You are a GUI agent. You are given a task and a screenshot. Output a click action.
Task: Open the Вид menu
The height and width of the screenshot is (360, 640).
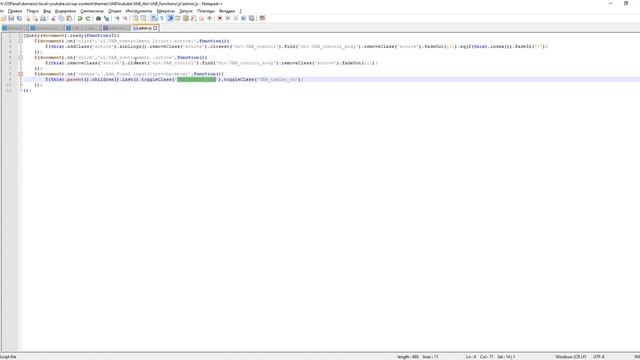pos(47,11)
